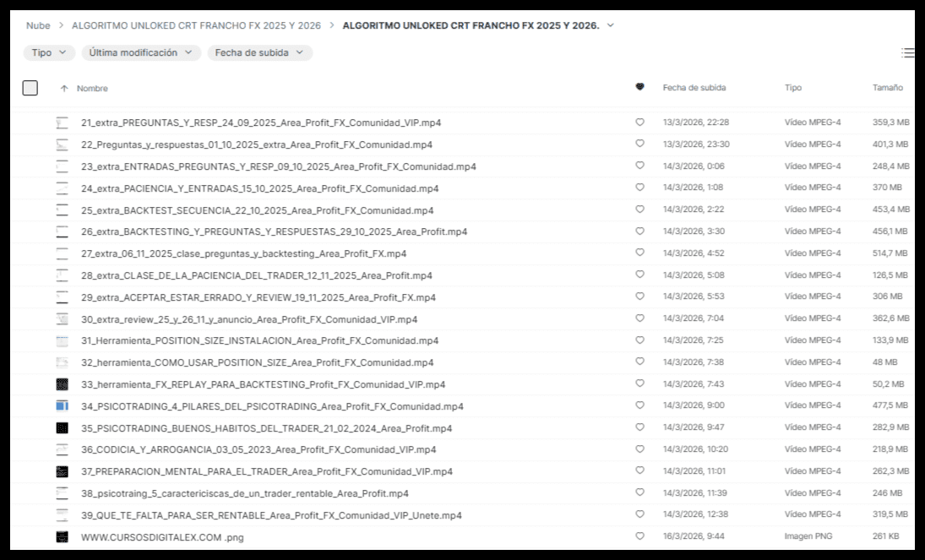Viewport: 925px width, 560px height.
Task: Click the heart icon in the column header
Action: coord(639,87)
